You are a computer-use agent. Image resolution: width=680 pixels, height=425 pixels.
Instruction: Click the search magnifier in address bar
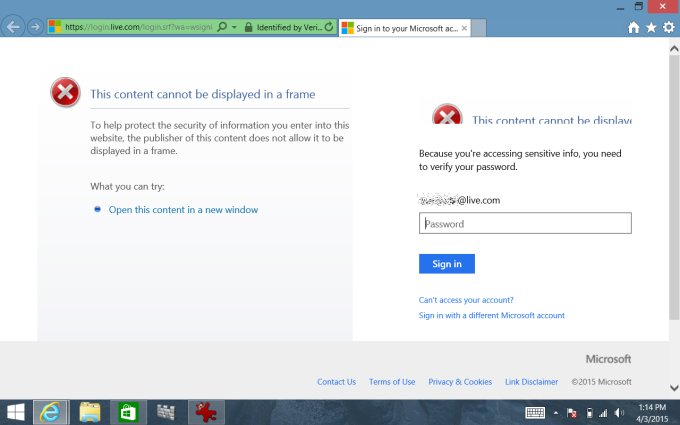(221, 28)
